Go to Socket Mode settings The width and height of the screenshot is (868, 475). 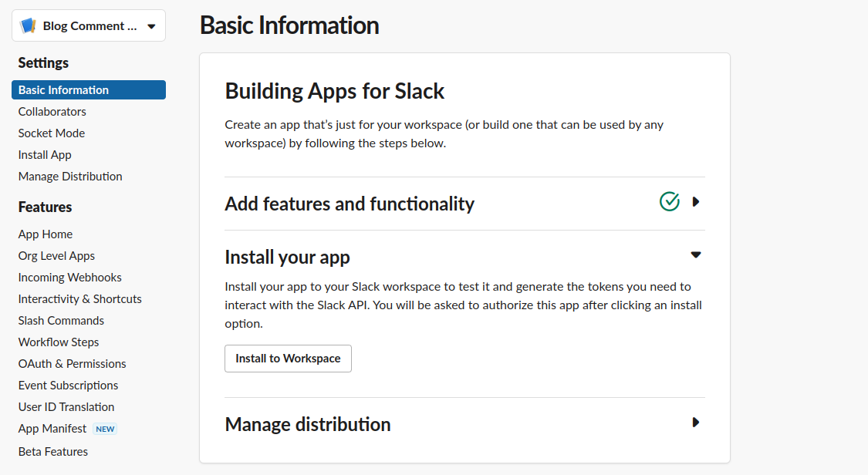pyautogui.click(x=52, y=133)
